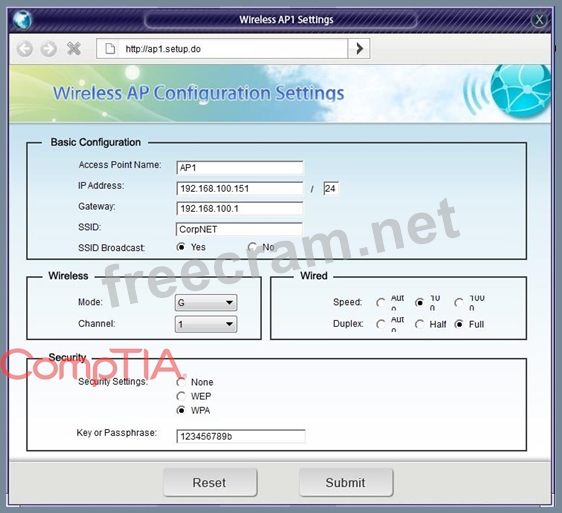562x513 pixels.
Task: Click the Submit button
Action: coord(346,482)
